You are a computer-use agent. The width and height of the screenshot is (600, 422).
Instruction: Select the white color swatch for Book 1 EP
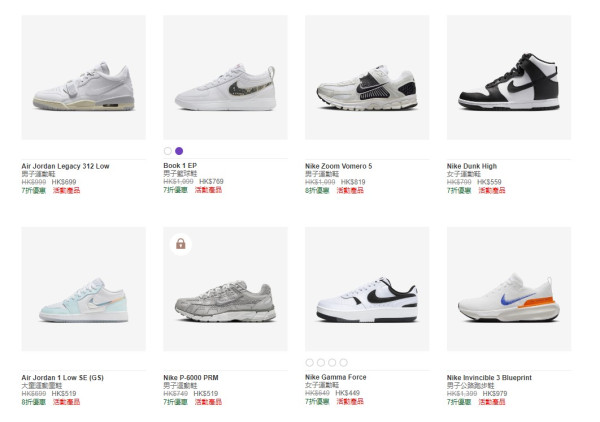[168, 151]
